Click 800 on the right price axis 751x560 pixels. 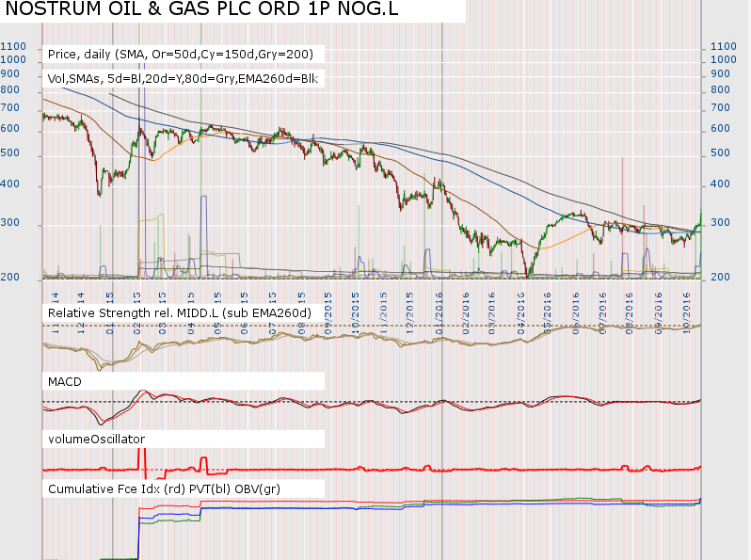pos(720,90)
